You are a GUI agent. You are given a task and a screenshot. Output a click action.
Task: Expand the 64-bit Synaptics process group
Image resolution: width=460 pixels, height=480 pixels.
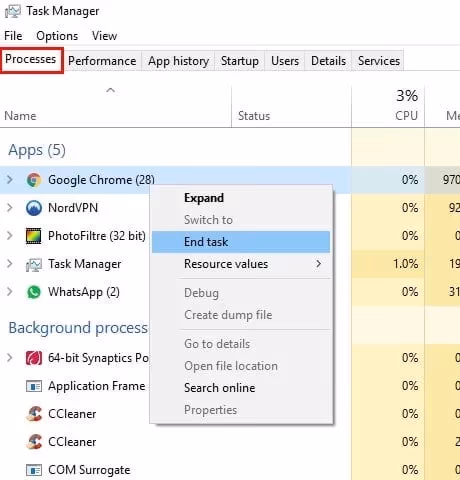coord(10,358)
